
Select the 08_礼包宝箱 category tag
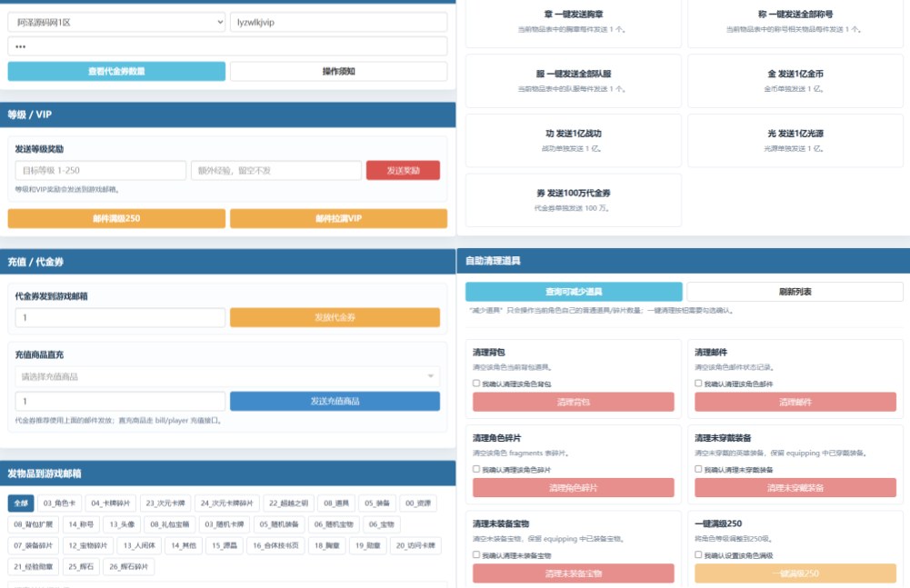[169, 524]
